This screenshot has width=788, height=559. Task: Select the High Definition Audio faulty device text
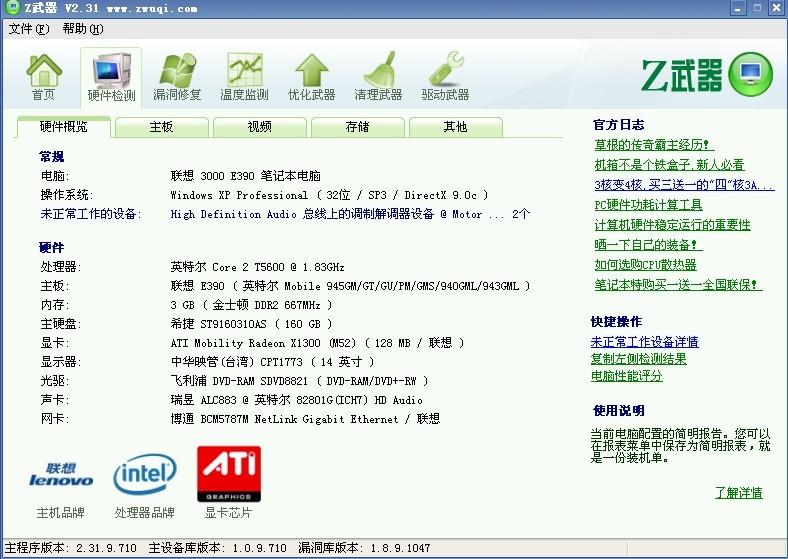click(x=350, y=214)
